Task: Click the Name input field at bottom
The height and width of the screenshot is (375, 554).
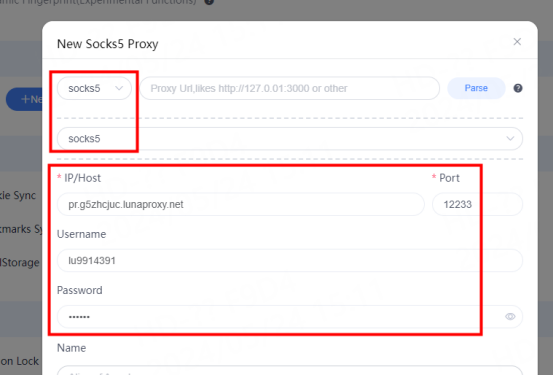Action: (x=290, y=370)
